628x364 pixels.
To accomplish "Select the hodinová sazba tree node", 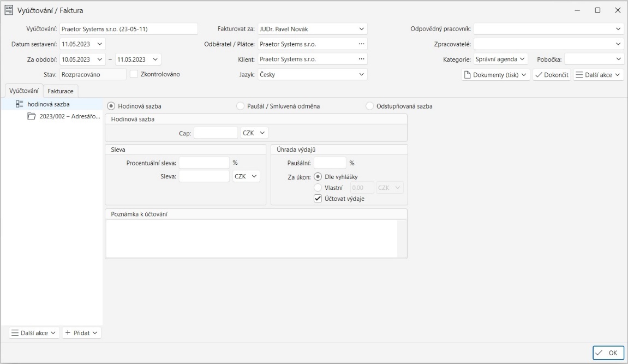I will (x=49, y=104).
